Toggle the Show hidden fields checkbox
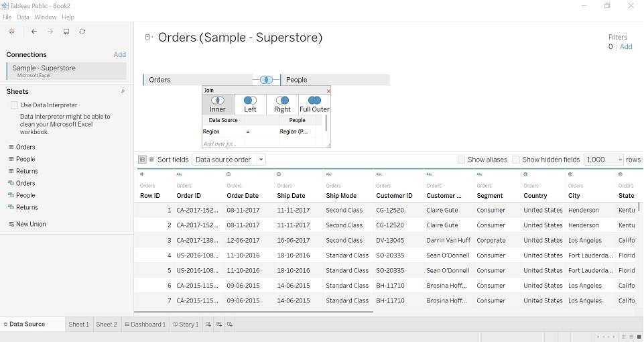This screenshot has height=342, width=644. [516, 160]
